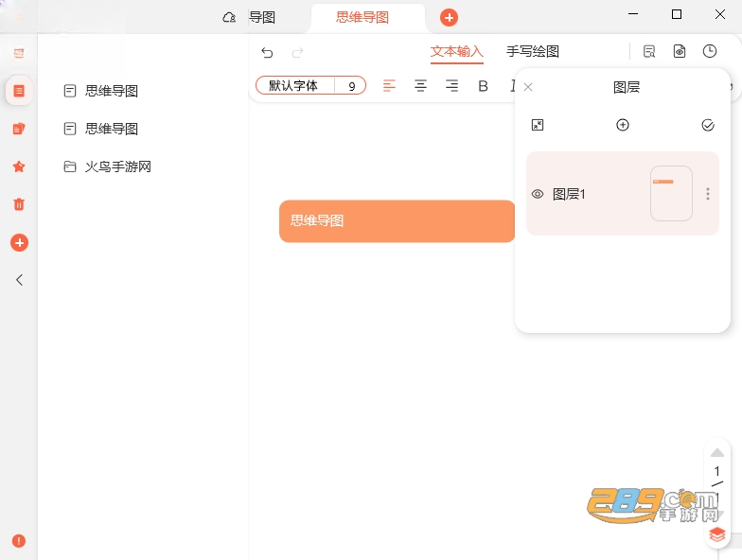Viewport: 742px width, 560px height.
Task: Select the 图层1 layer name
Action: [x=569, y=194]
